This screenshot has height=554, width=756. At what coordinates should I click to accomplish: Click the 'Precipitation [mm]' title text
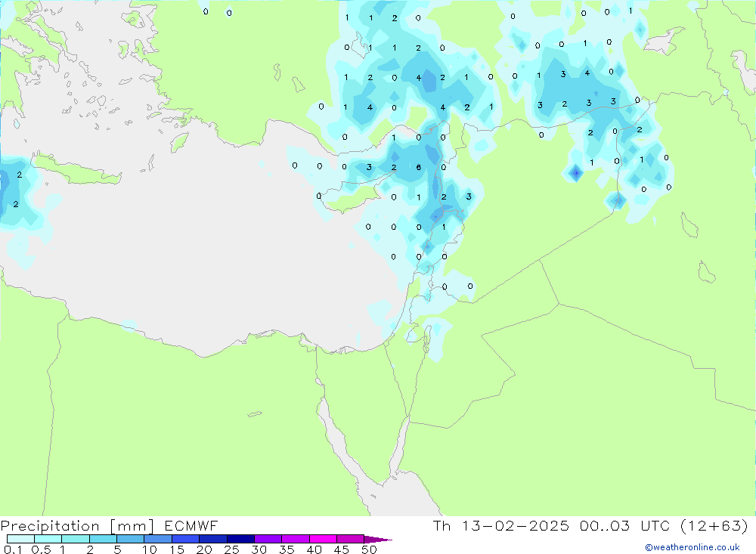77,526
